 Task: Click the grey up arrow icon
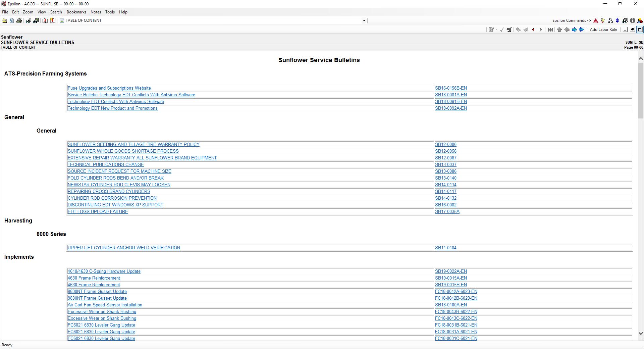point(559,30)
